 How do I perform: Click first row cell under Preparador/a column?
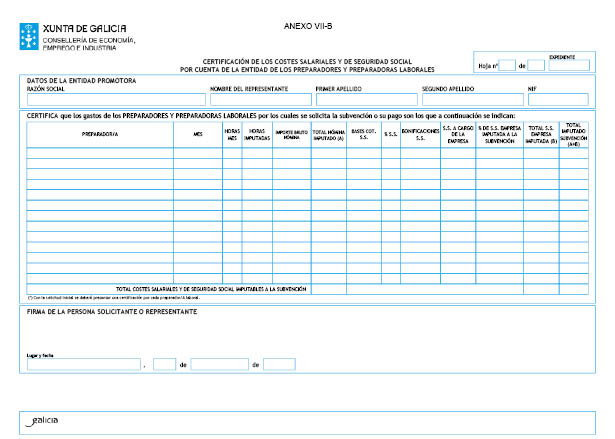[99, 153]
